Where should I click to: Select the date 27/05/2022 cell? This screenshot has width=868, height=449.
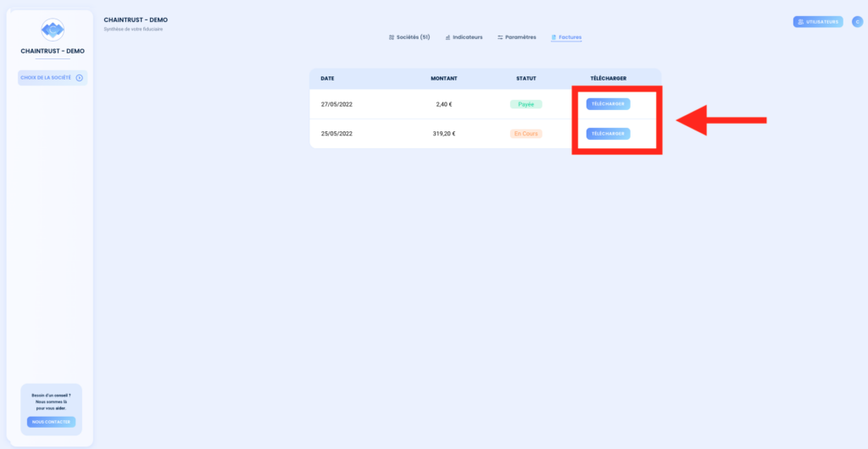pos(337,104)
